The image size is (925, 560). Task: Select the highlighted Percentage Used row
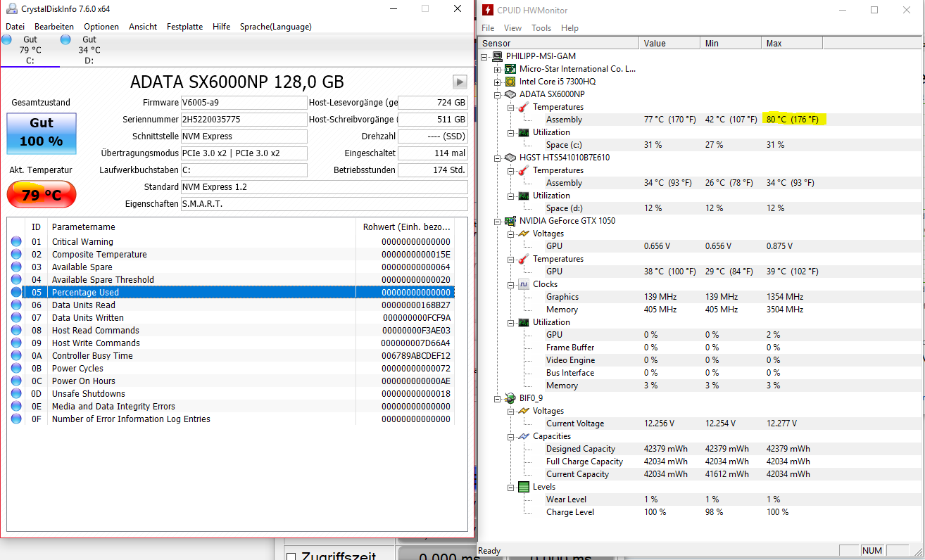[231, 293]
